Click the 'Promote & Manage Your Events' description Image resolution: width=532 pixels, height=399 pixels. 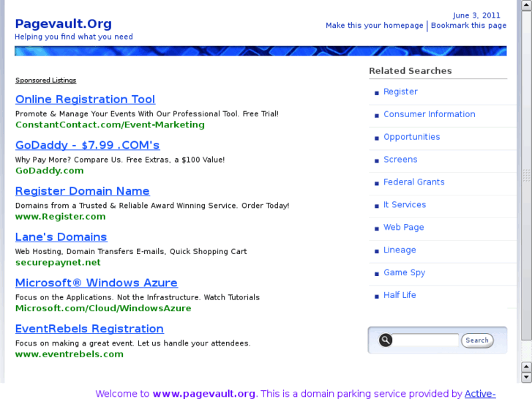tap(147, 113)
